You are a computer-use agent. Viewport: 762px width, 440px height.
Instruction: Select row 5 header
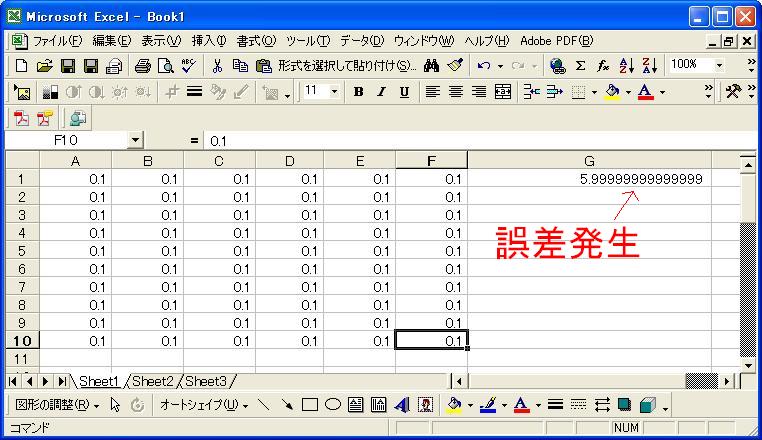coord(22,251)
